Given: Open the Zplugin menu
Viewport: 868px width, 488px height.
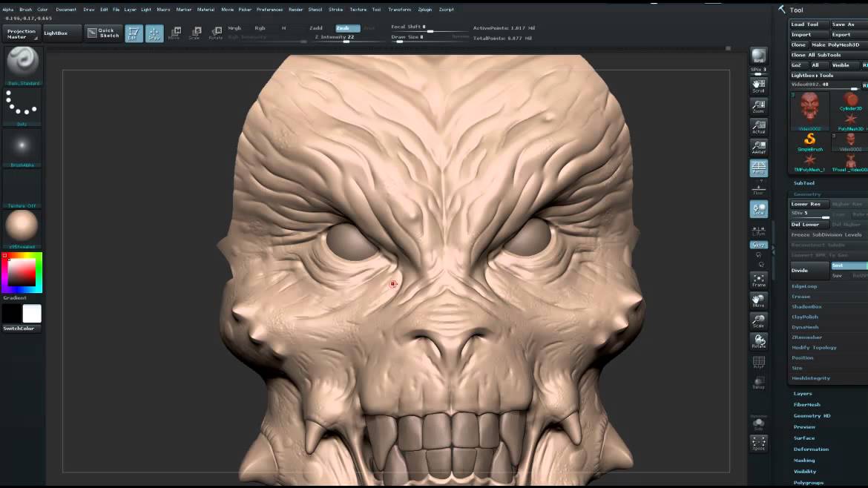Looking at the screenshot, I should [425, 10].
